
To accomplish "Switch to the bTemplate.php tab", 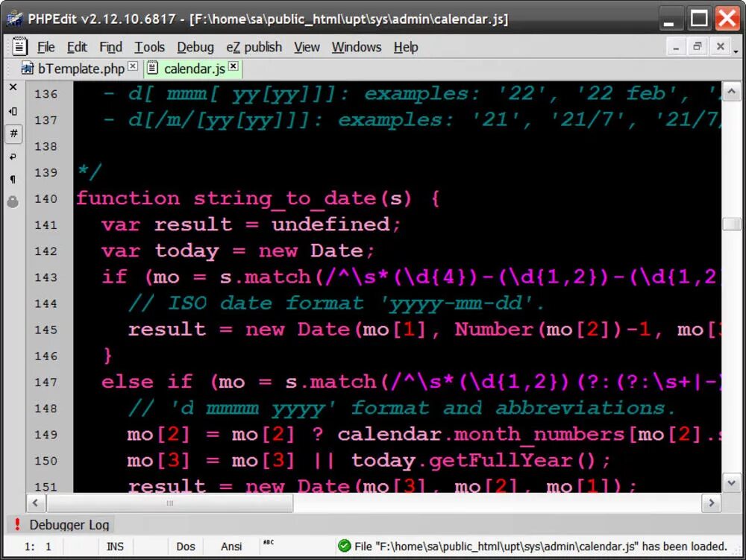I will tap(80, 69).
